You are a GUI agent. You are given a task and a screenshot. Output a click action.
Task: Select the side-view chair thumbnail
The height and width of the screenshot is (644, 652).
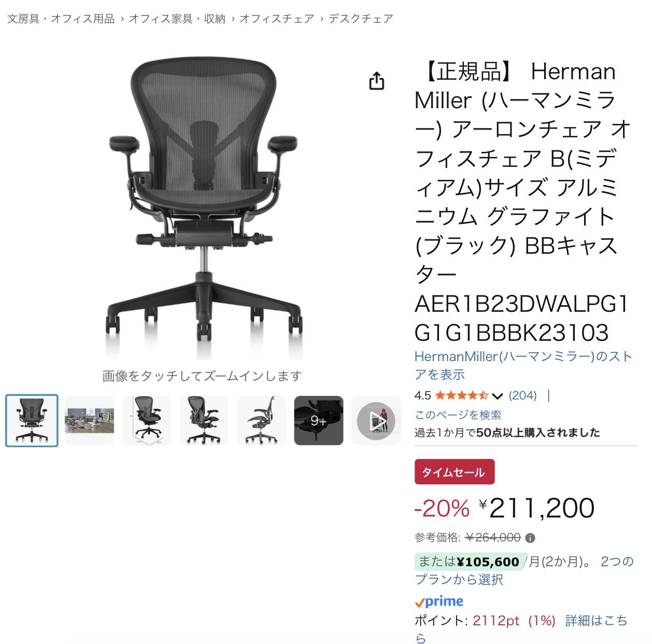(x=261, y=421)
